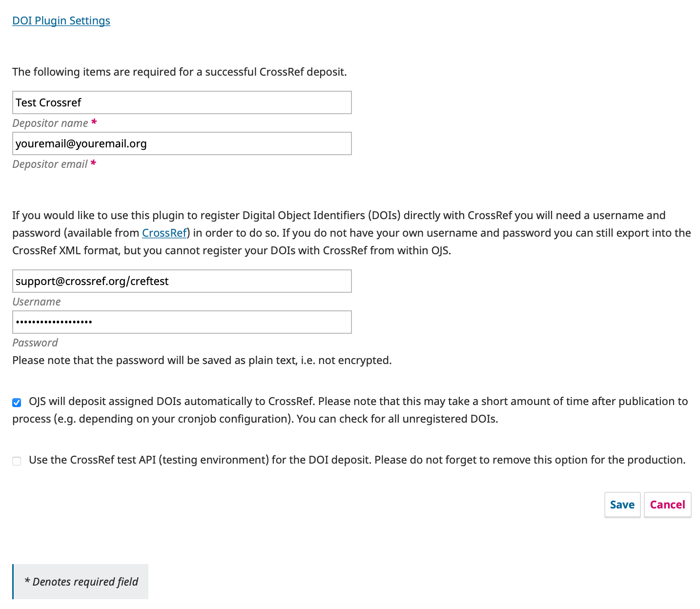Image resolution: width=700 pixels, height=609 pixels.
Task: Click the plain text password warning
Action: click(202, 360)
